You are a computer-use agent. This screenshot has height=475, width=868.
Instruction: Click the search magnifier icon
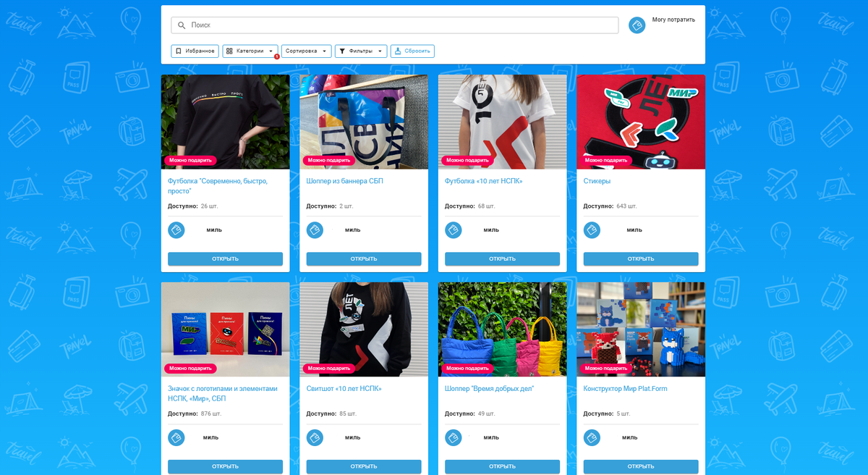(180, 25)
